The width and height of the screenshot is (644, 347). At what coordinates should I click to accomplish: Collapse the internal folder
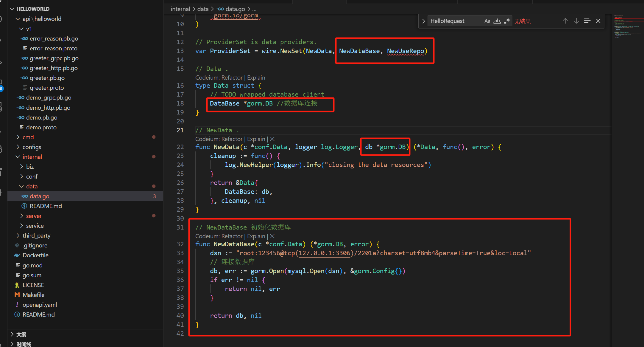point(18,157)
